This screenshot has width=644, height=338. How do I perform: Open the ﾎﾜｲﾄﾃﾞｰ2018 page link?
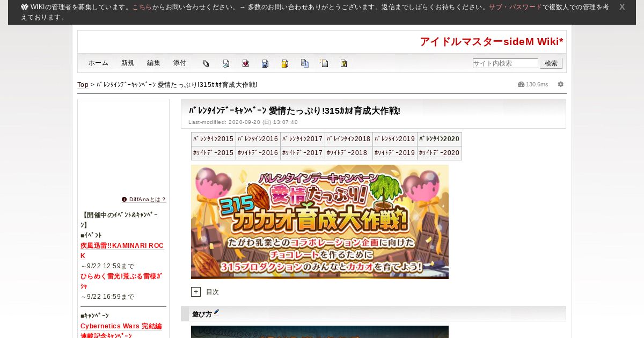[347, 153]
